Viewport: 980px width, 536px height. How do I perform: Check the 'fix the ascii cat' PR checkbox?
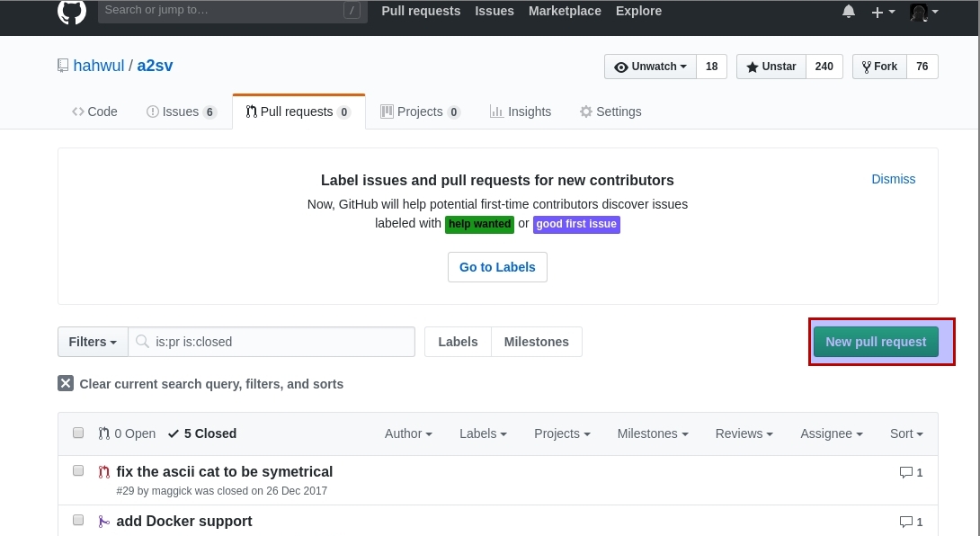(78, 470)
